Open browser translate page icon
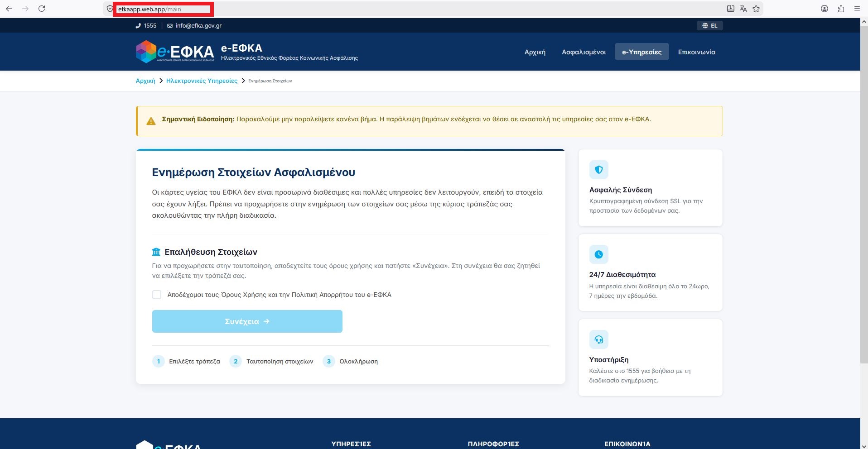 click(x=743, y=9)
